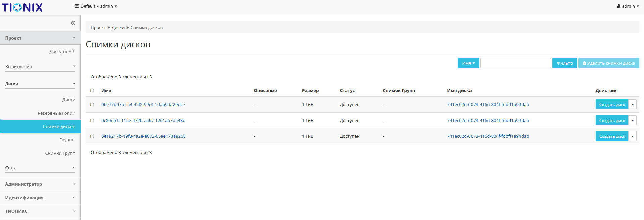Viewport: 644px width, 220px height.
Task: Click Delete disk snapshots trash button
Action: tap(608, 63)
